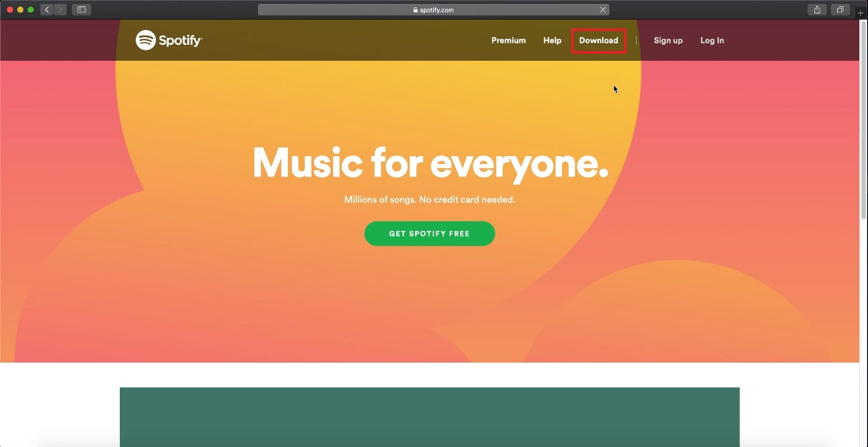Minimize the window using the yellow button
Image resolution: width=868 pixels, height=447 pixels.
pyautogui.click(x=21, y=9)
